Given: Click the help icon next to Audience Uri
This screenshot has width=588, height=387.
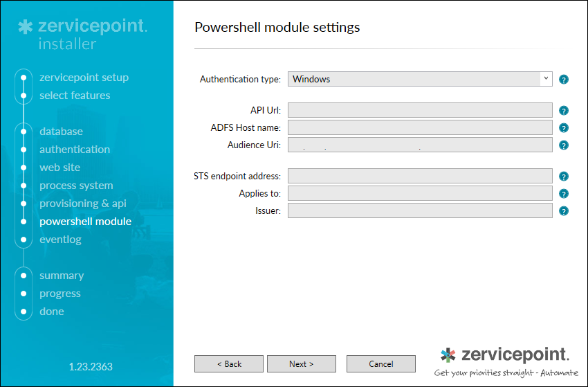Looking at the screenshot, I should click(x=563, y=145).
